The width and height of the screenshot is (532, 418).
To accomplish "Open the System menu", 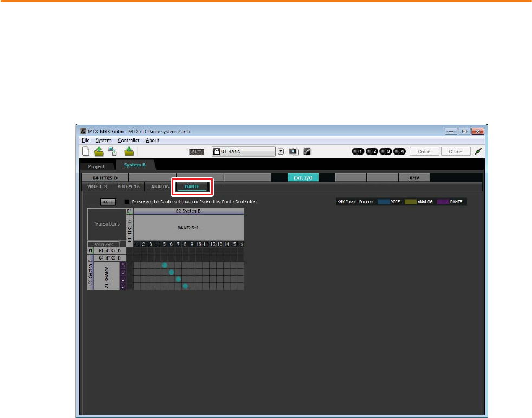I will pyautogui.click(x=103, y=140).
